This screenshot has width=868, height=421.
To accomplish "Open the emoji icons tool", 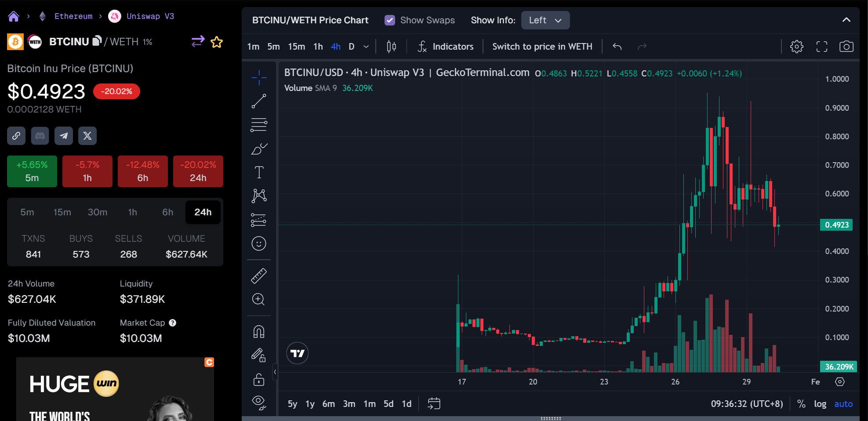I will pos(259,243).
